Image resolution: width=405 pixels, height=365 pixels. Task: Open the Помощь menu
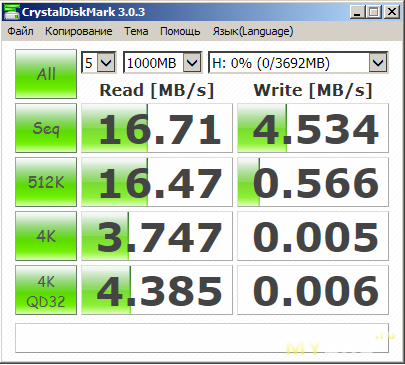tap(180, 31)
